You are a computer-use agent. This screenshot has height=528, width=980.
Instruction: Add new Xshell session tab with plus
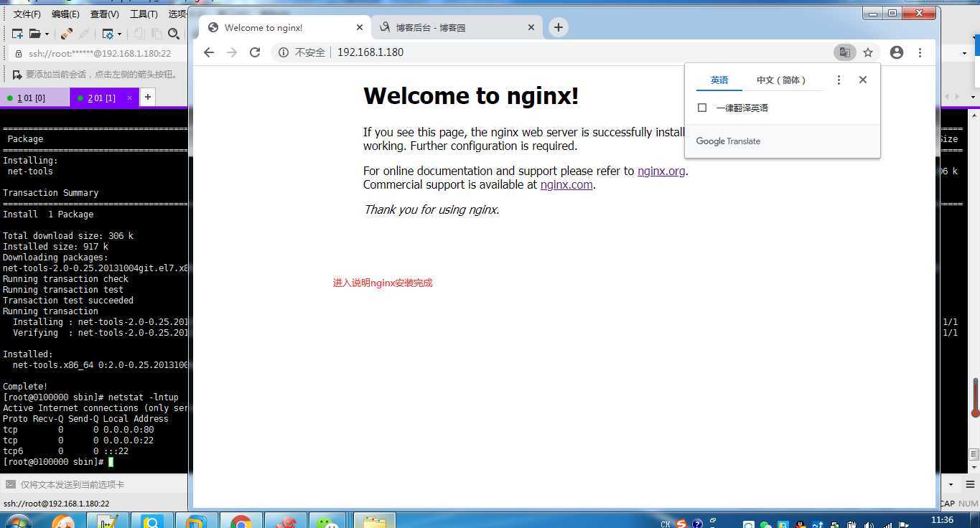[x=147, y=97]
